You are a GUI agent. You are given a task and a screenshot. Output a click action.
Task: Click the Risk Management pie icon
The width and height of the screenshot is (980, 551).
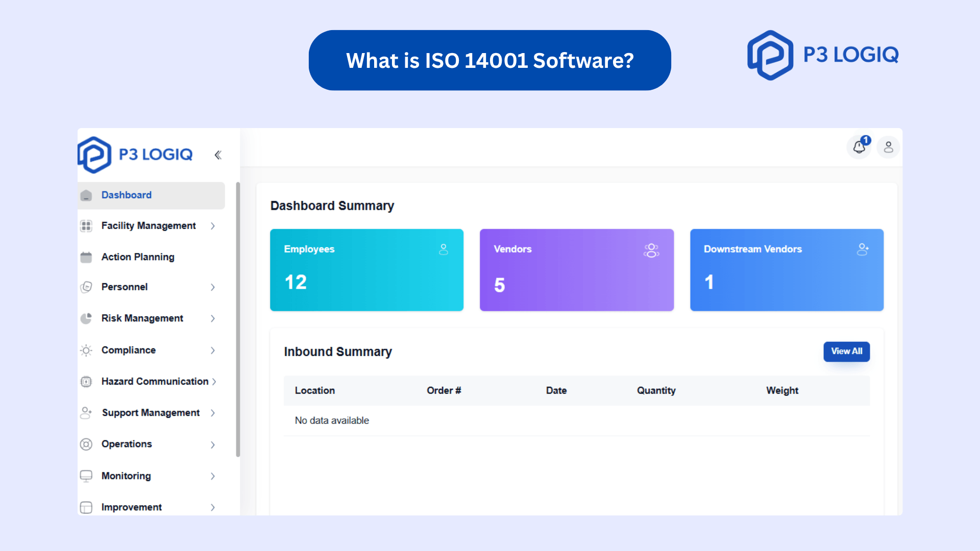(x=86, y=318)
